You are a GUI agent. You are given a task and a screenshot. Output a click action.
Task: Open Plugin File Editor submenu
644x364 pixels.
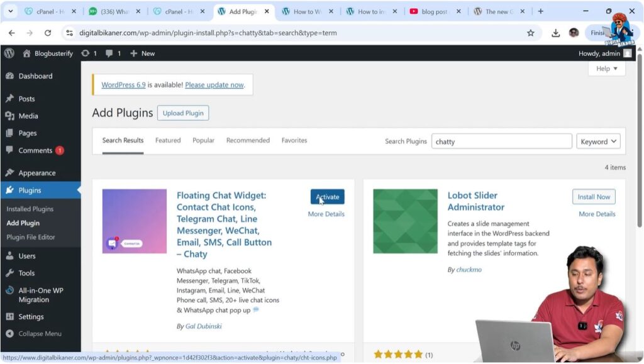[31, 237]
